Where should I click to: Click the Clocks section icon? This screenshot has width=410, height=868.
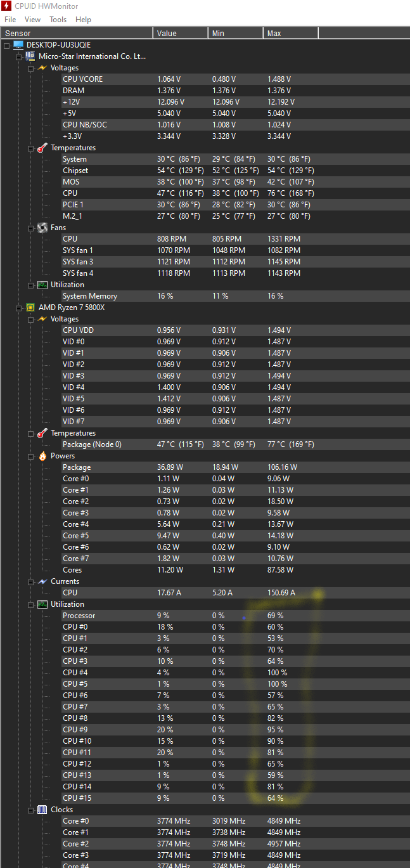[x=42, y=810]
